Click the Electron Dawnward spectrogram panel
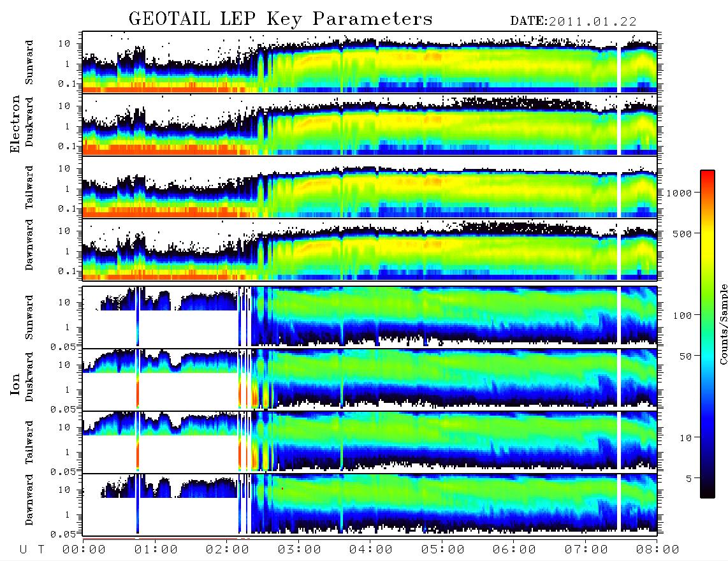 [x=370, y=249]
